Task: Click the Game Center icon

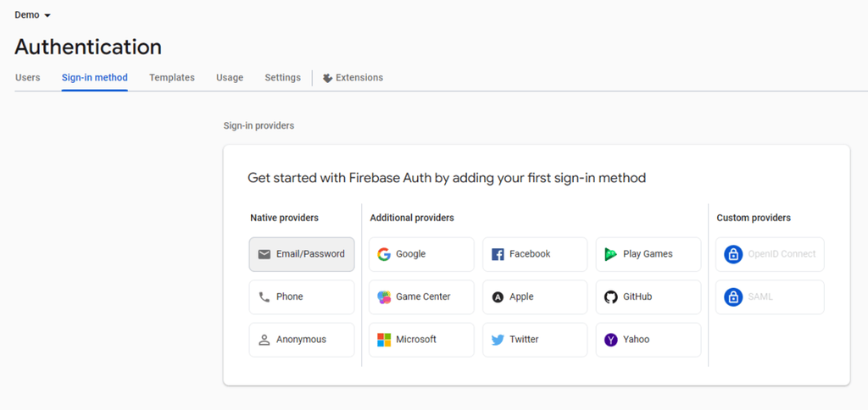Action: [384, 297]
